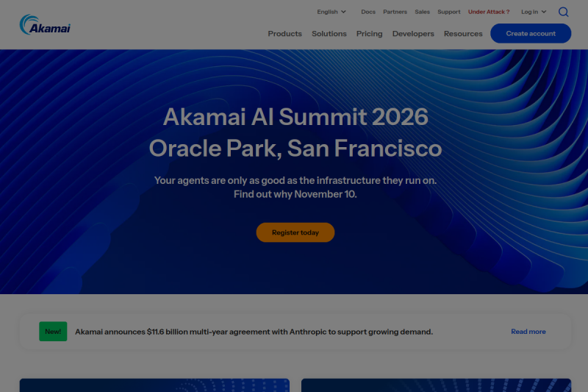Open the Solutions menu
Screen dimensions: 588x392
(x=329, y=34)
